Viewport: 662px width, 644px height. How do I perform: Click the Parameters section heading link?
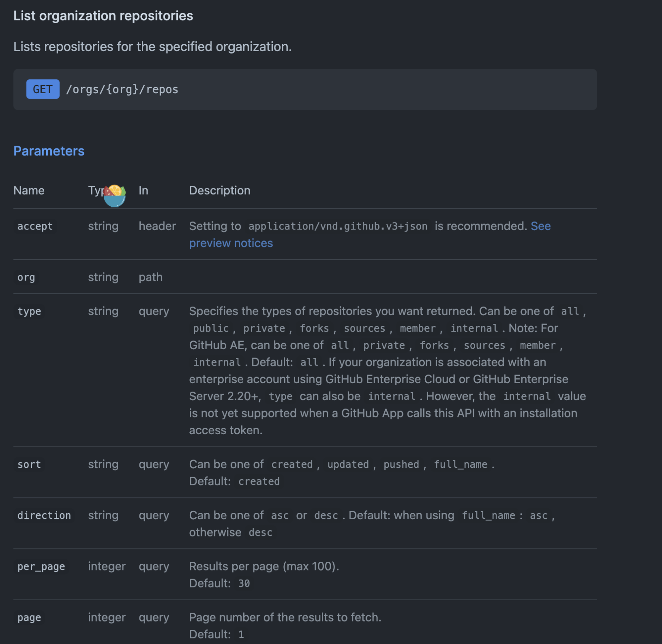pyautogui.click(x=49, y=151)
